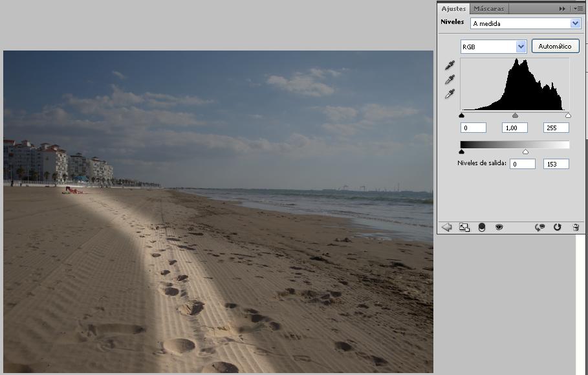Open the Niveles preset dropdown
This screenshot has height=375, width=588.
click(x=575, y=23)
